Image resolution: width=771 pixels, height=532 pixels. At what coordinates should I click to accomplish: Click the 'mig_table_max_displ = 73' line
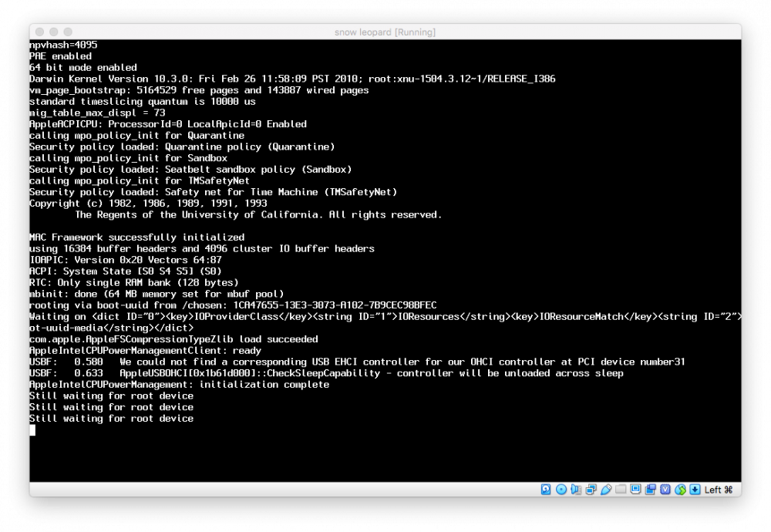pyautogui.click(x=97, y=113)
